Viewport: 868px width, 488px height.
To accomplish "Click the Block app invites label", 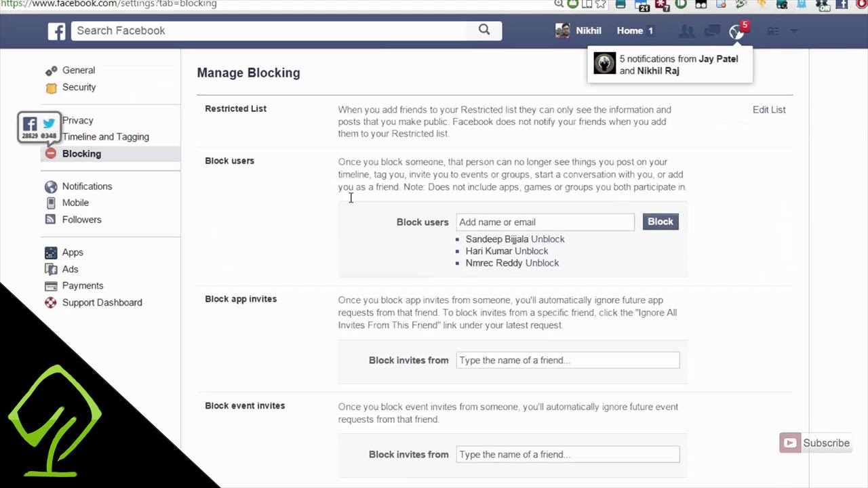I will (x=241, y=299).
